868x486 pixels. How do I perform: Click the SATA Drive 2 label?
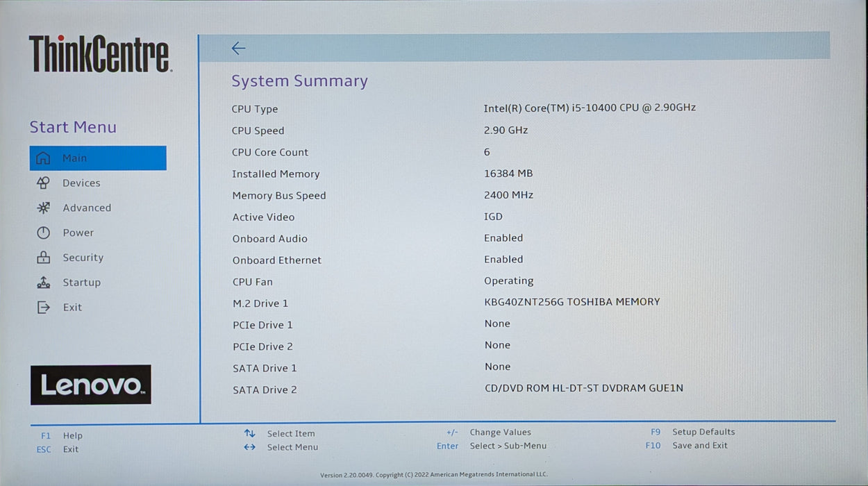265,390
